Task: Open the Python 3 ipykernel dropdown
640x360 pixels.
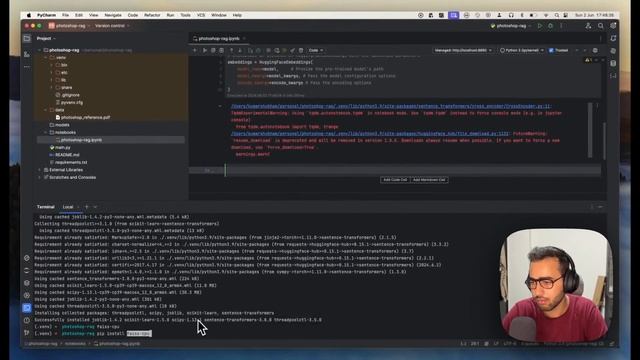Action: 522,50
